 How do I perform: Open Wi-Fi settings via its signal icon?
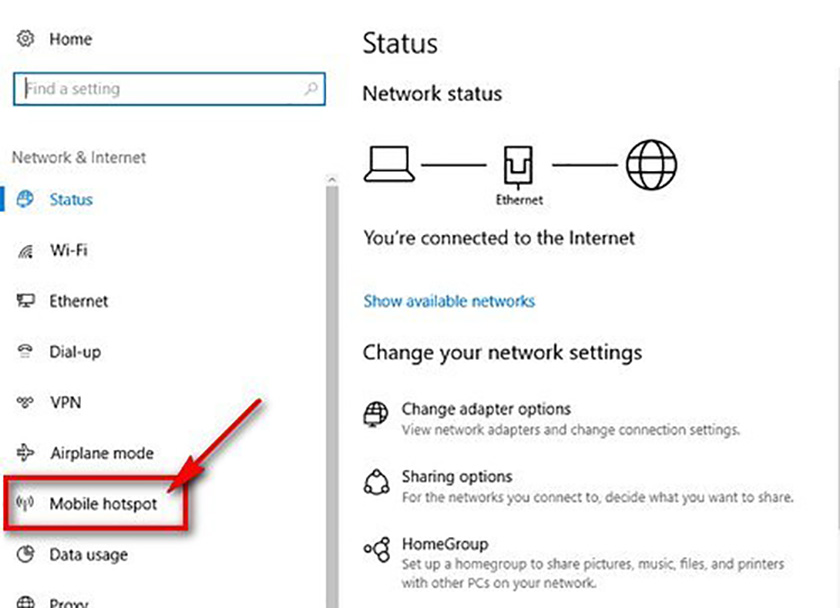[x=27, y=250]
